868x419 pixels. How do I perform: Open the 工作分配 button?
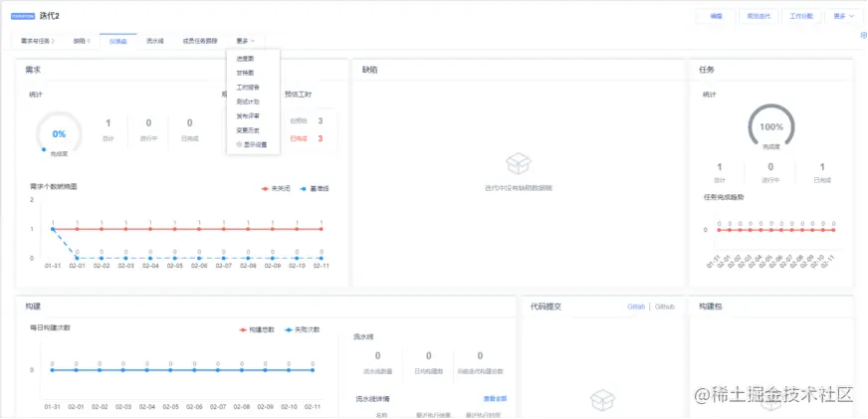801,16
